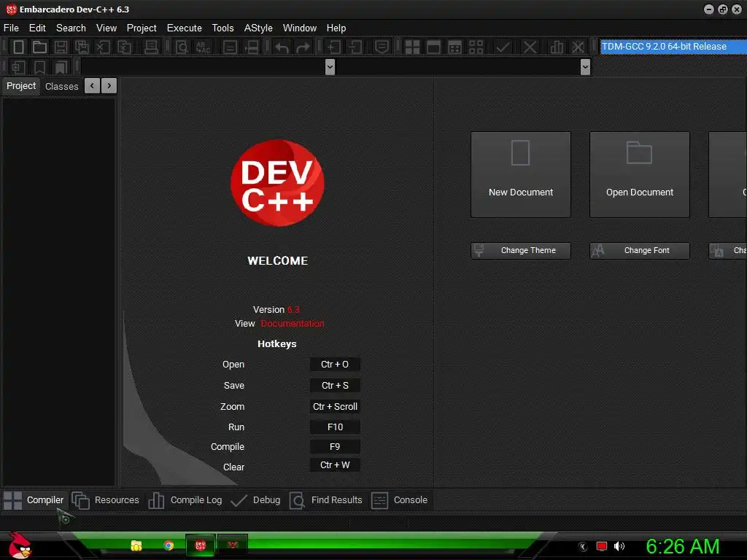Click the Open file folder toolbar icon

[x=39, y=47]
